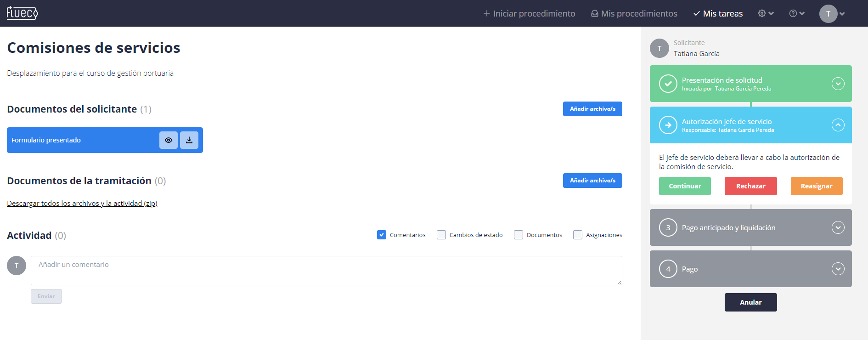
Task: Click the Fluec logo in header
Action: click(x=22, y=13)
